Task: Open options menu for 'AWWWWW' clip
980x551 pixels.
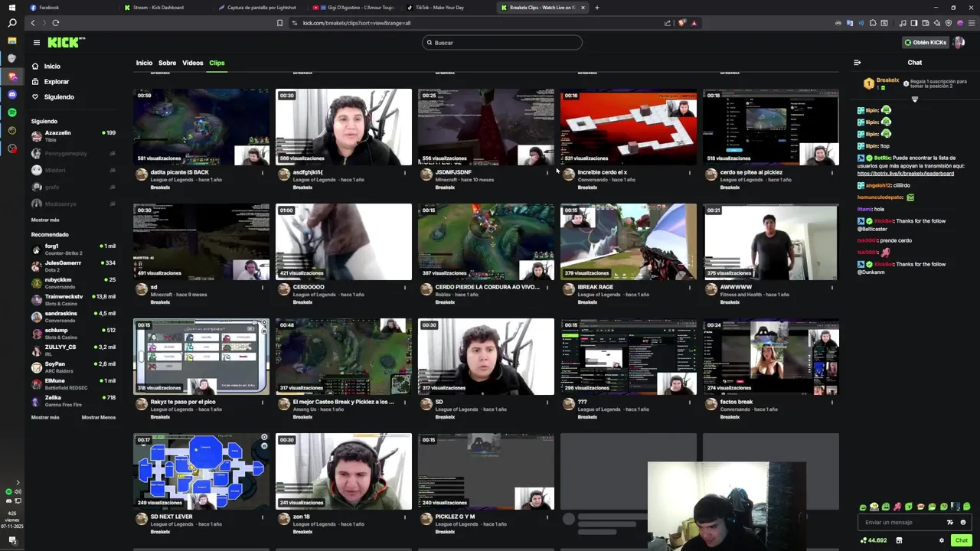Action: coord(832,287)
